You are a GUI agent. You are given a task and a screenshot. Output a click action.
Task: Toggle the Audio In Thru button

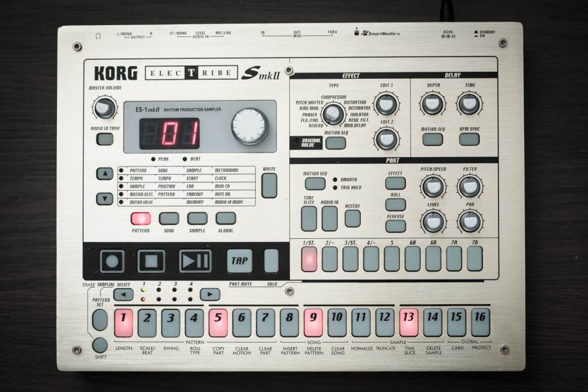(105, 139)
